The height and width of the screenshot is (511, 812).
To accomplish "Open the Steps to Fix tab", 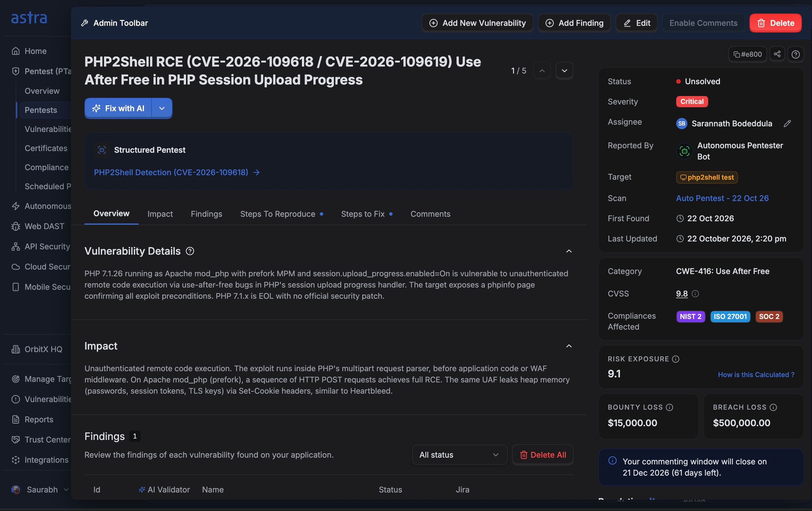I will click(367, 214).
